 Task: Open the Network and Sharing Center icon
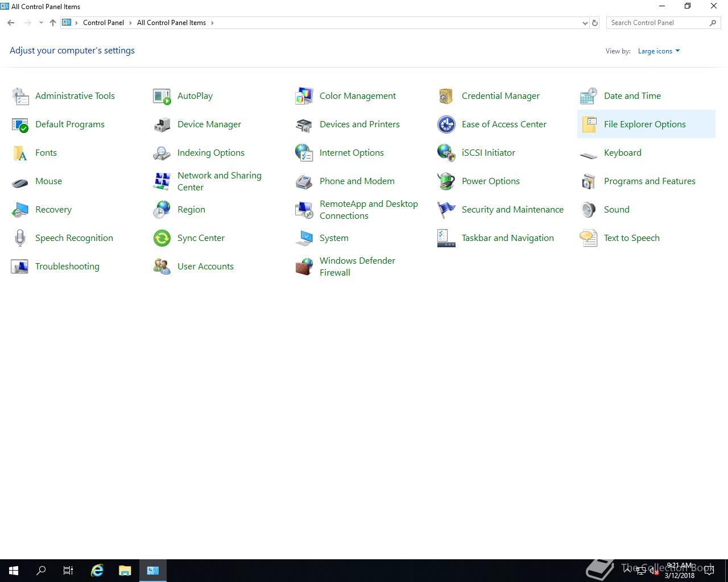pos(162,181)
